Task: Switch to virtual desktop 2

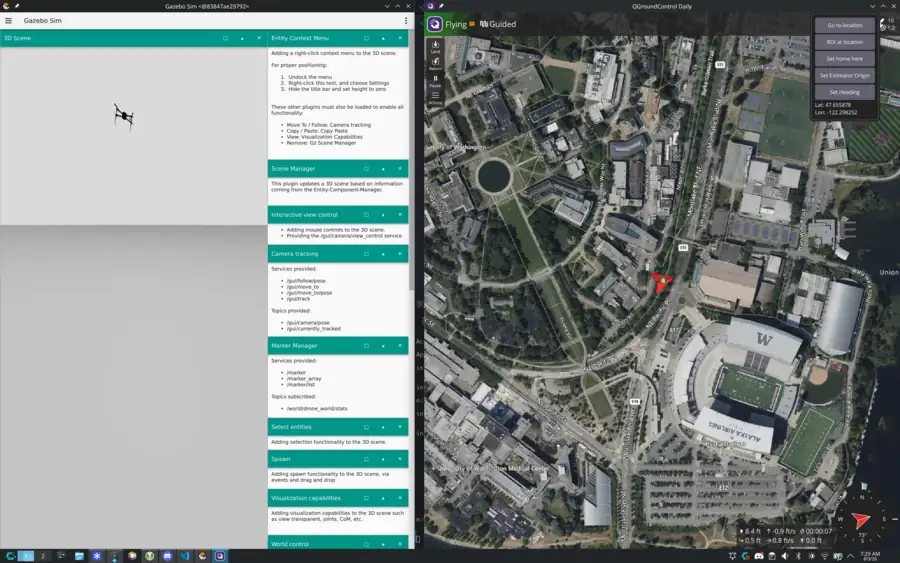Action: click(x=42, y=556)
